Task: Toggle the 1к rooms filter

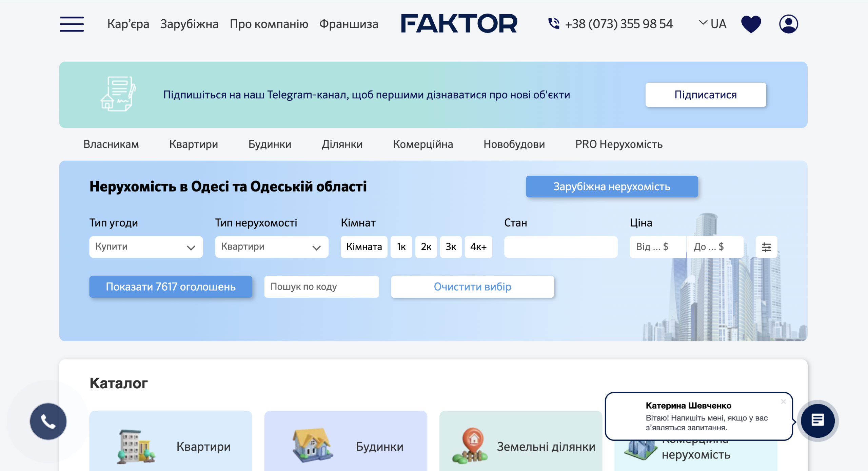Action: pyautogui.click(x=401, y=247)
